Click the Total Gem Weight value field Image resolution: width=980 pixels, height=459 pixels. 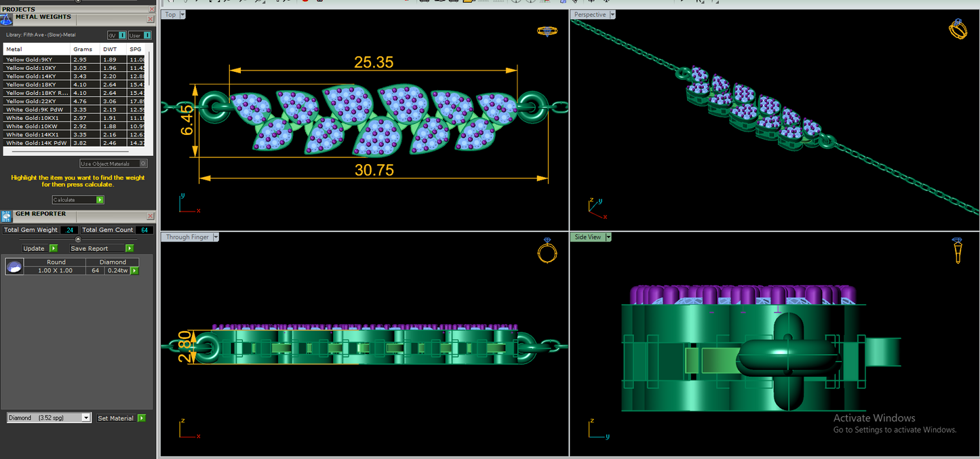[69, 230]
